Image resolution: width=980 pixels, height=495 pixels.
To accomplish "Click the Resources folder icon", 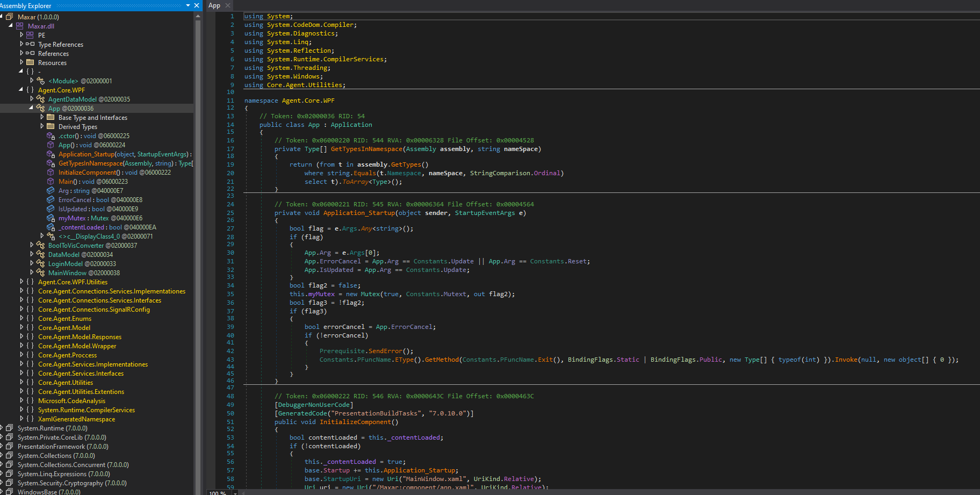I will point(30,62).
